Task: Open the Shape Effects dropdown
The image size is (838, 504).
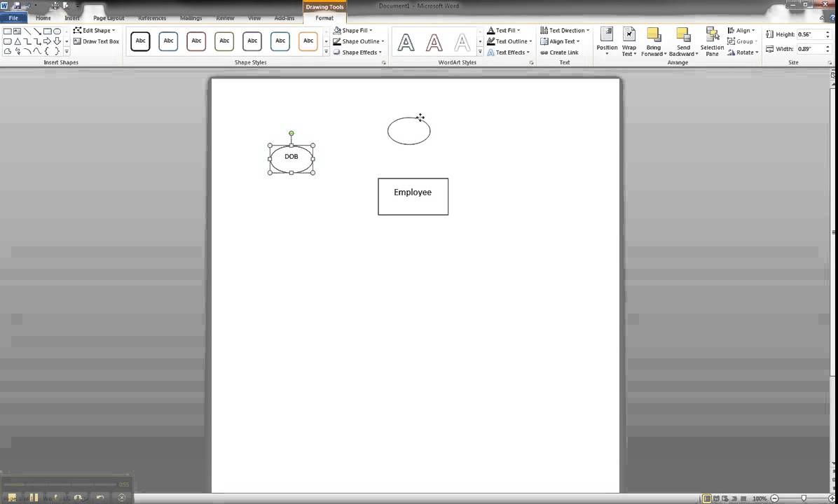Action: 357,52
